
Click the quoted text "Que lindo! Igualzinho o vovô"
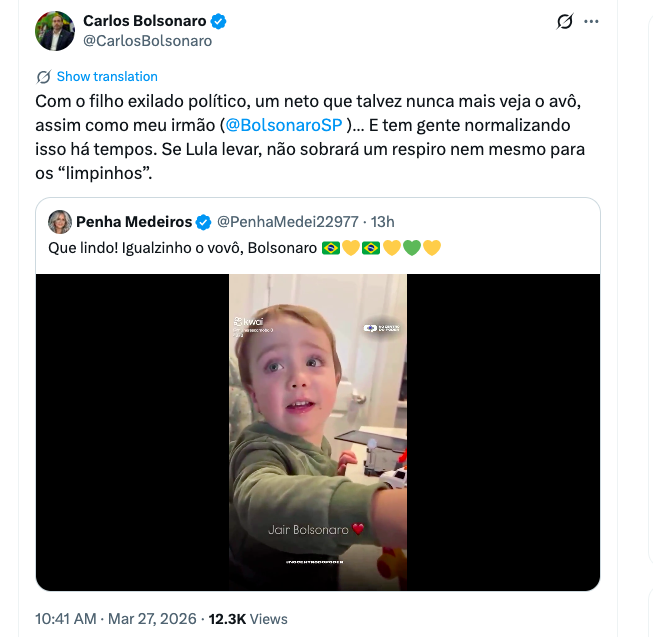[x=182, y=247]
